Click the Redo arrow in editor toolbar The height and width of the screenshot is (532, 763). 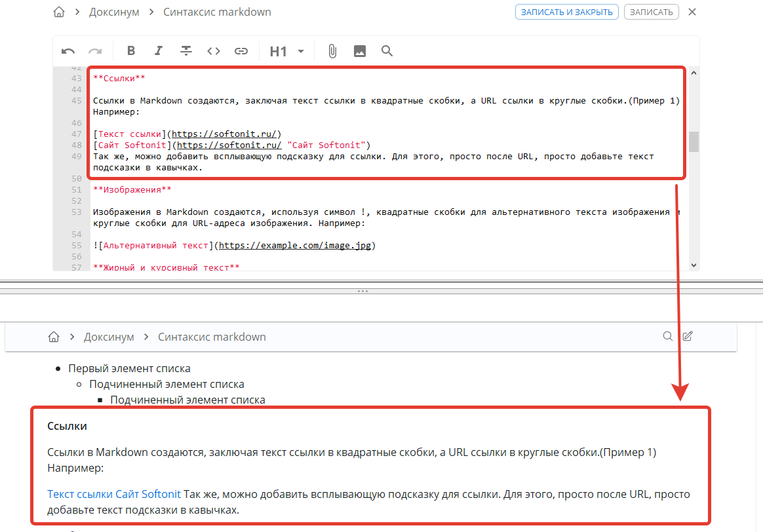coord(95,51)
